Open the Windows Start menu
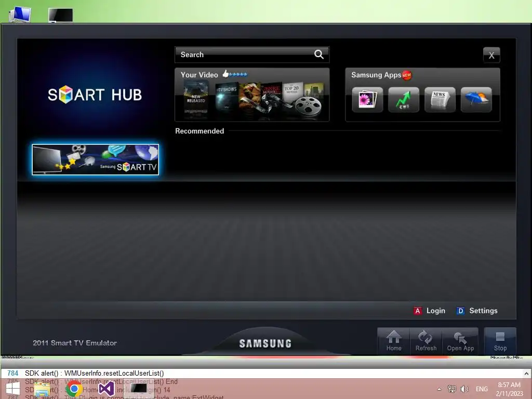 click(13, 389)
